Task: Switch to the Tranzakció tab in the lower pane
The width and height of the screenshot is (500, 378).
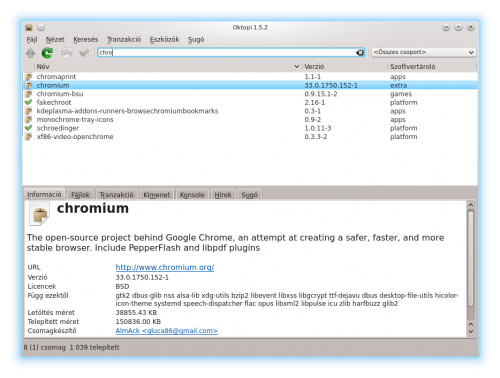Action: point(116,195)
